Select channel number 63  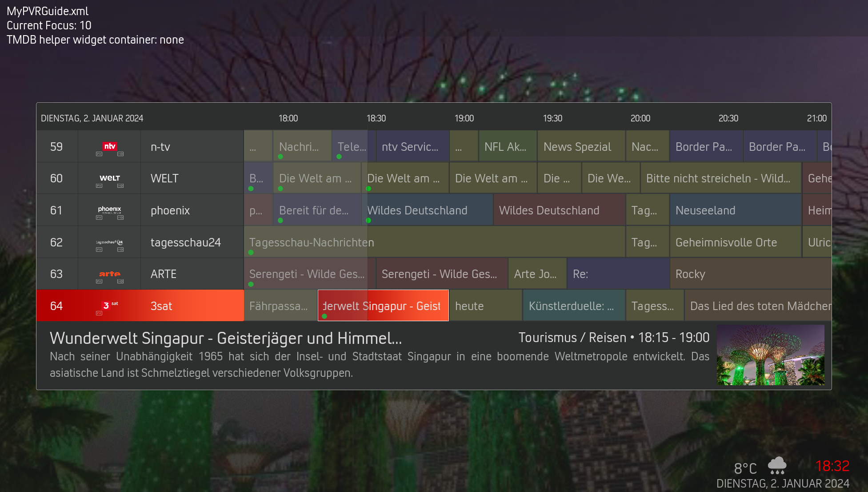56,274
